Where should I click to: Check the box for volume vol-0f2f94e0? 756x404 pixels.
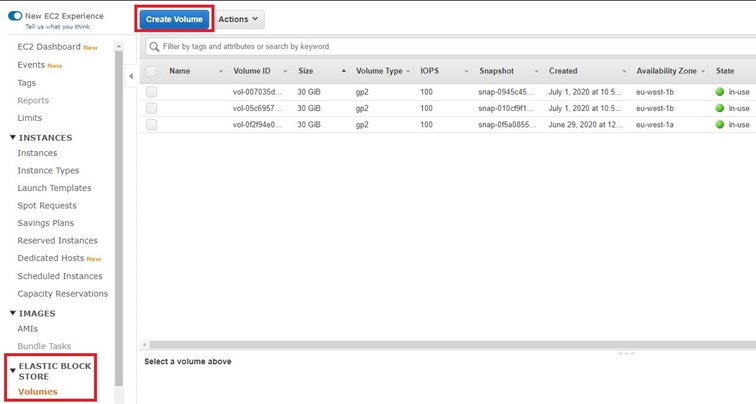tap(151, 124)
